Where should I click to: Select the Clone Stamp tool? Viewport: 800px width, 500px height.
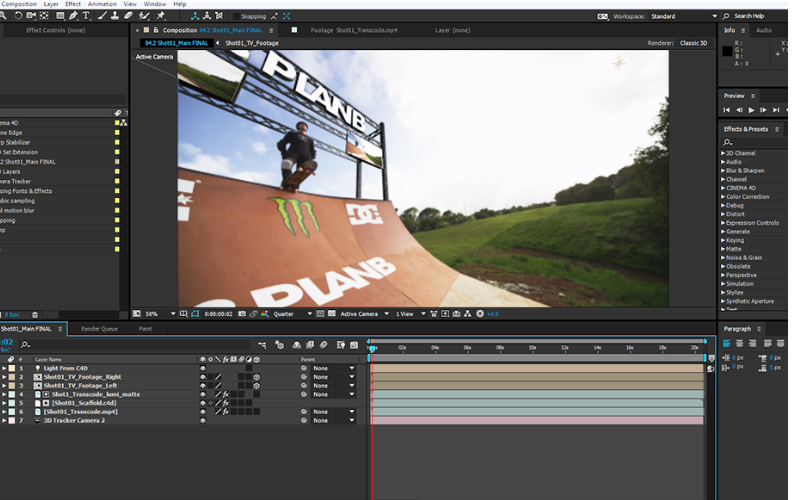point(114,16)
